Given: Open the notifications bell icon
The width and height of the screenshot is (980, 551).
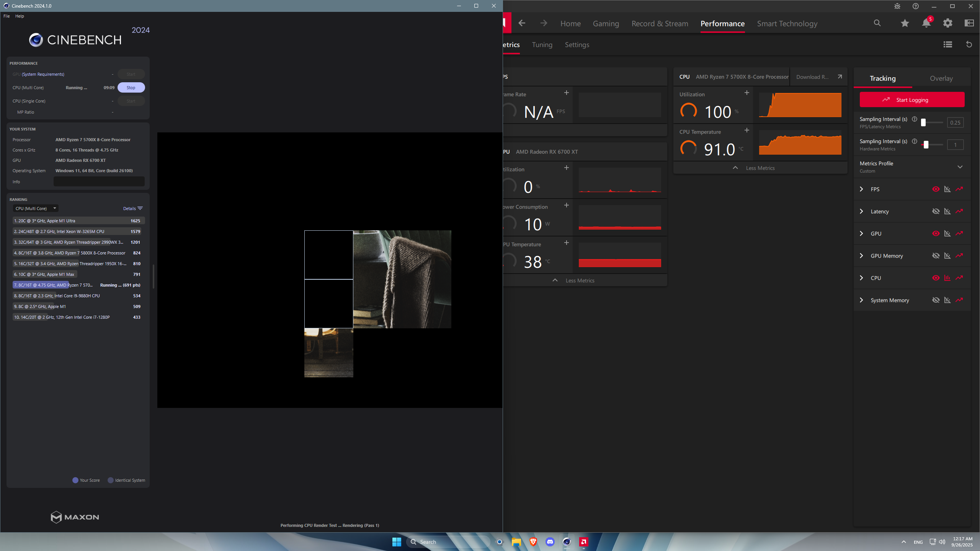Looking at the screenshot, I should (926, 23).
